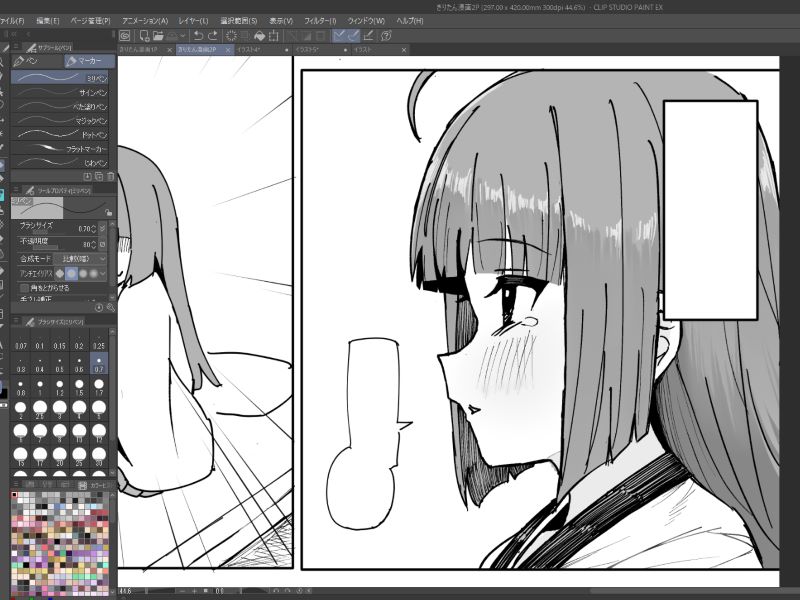Open the sub tool detail wrench icon

[110, 308]
